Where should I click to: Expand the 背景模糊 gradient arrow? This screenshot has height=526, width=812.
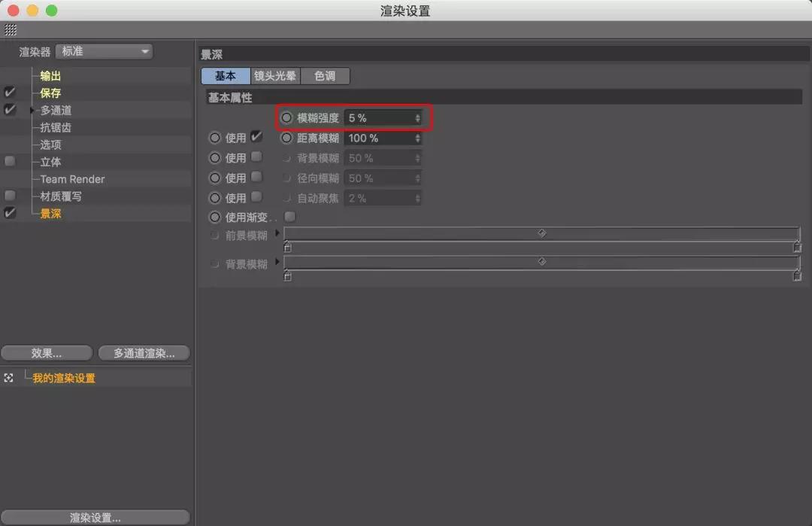point(277,262)
